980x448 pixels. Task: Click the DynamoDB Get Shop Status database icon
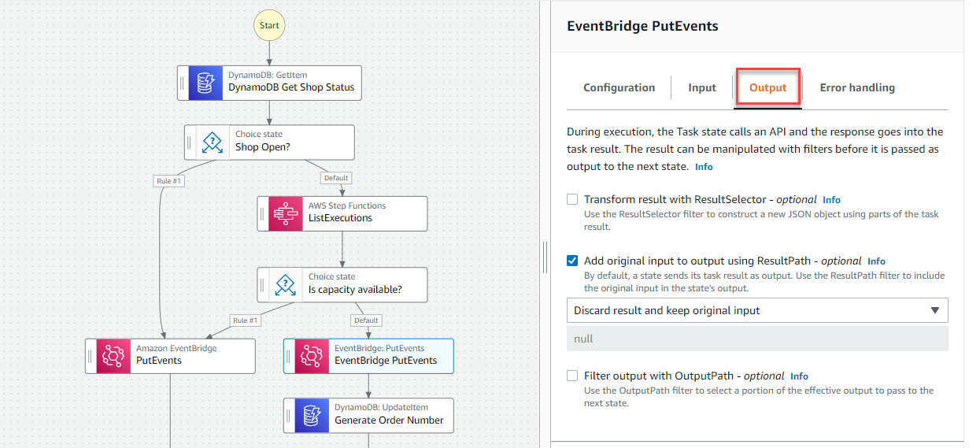tap(205, 83)
